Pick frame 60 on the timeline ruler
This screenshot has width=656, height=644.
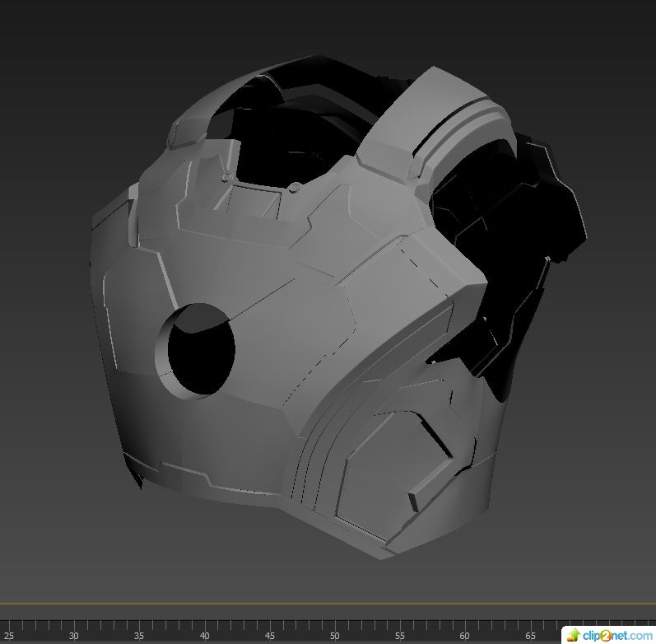click(464, 635)
